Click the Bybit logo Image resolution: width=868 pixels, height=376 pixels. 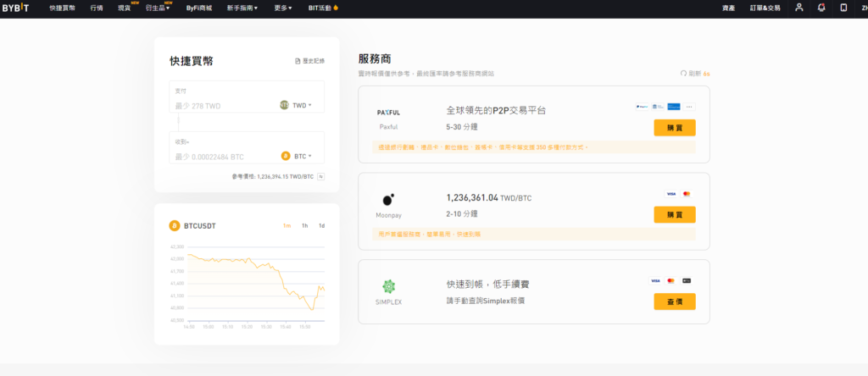pos(16,8)
